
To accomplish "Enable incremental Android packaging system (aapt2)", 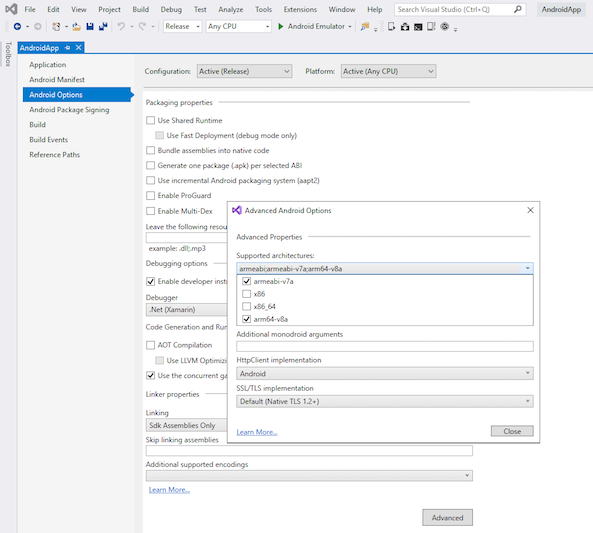I will pyautogui.click(x=151, y=180).
